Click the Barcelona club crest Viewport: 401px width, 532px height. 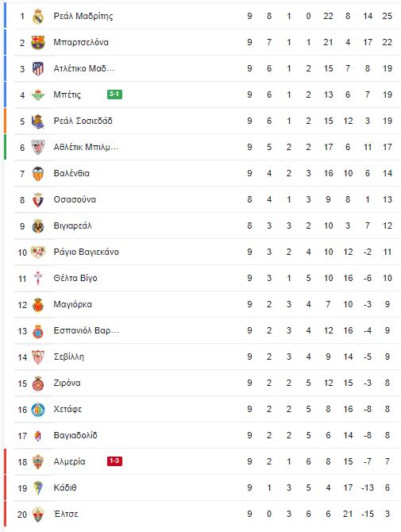[x=38, y=42]
